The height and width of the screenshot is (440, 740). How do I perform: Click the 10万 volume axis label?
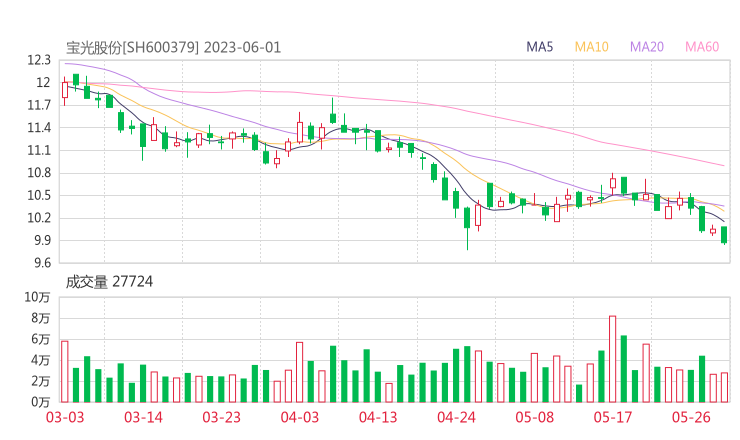click(x=37, y=297)
